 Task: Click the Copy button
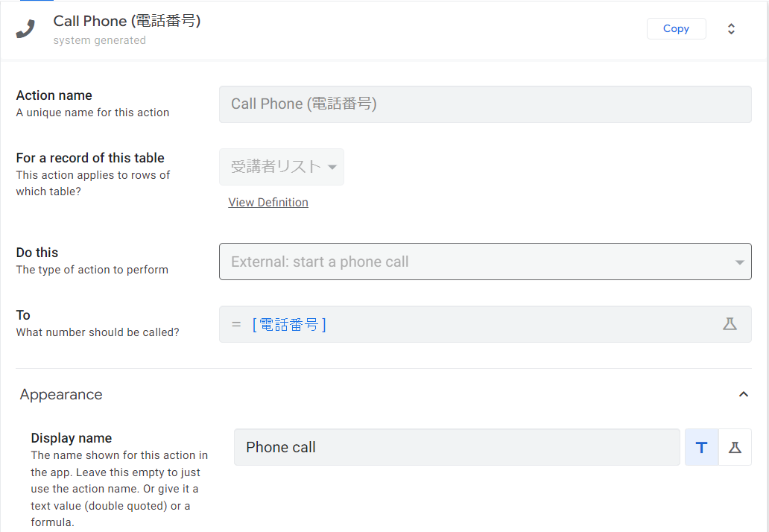676,28
